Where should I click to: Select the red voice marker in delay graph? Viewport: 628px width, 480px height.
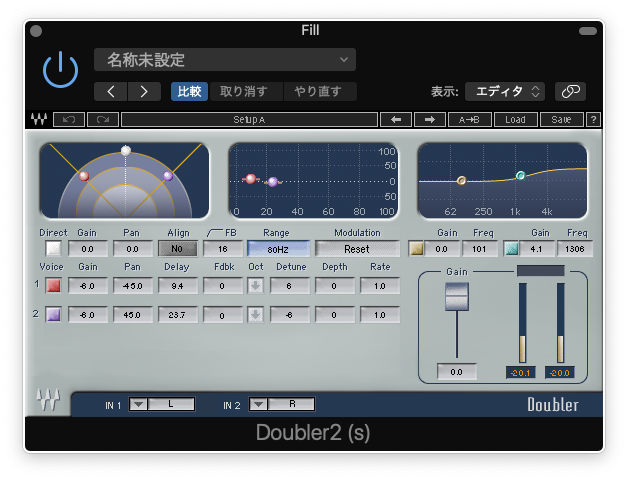[x=251, y=179]
